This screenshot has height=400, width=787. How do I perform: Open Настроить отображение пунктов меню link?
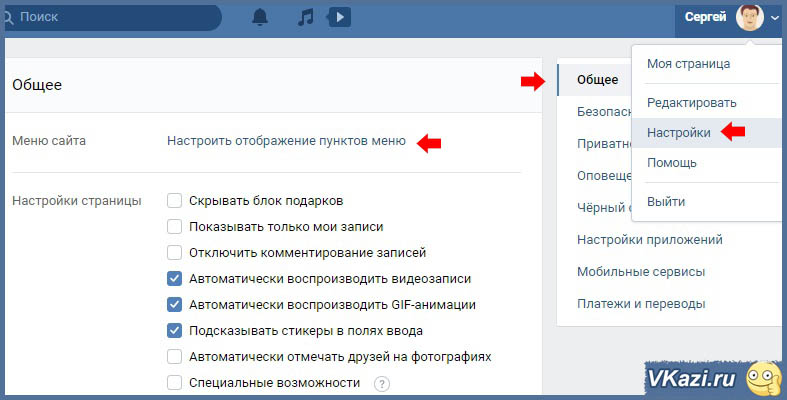tap(286, 141)
